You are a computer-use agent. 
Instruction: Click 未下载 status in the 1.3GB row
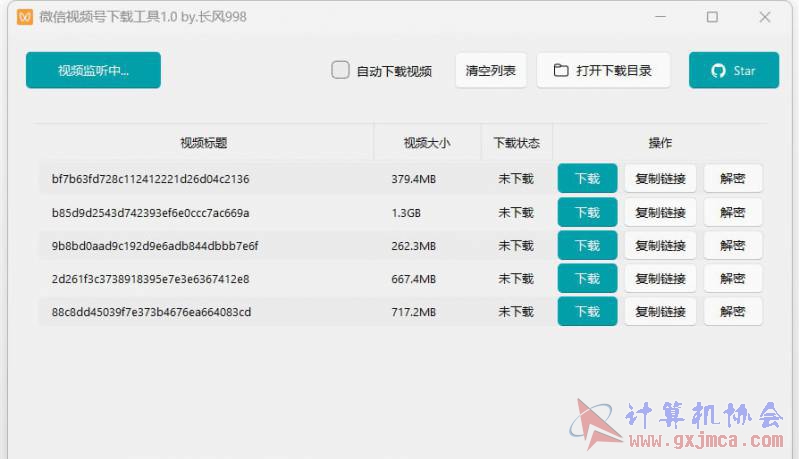point(516,213)
